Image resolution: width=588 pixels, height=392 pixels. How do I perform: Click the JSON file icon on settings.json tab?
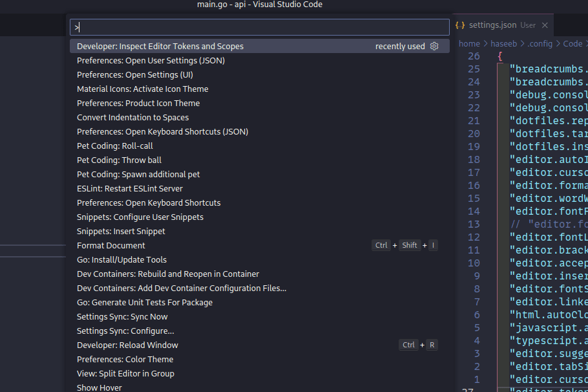pyautogui.click(x=460, y=25)
